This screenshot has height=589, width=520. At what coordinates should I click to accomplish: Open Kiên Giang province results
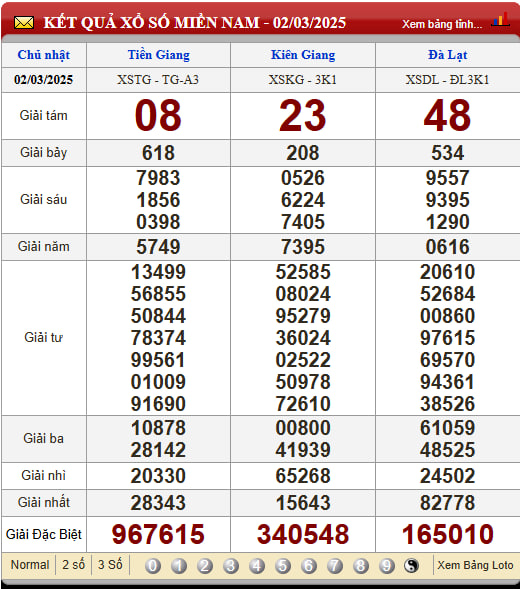coord(303,55)
